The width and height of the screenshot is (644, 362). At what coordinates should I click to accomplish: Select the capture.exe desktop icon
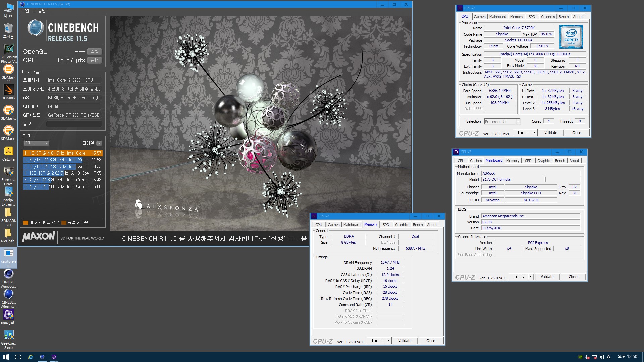tap(8, 257)
